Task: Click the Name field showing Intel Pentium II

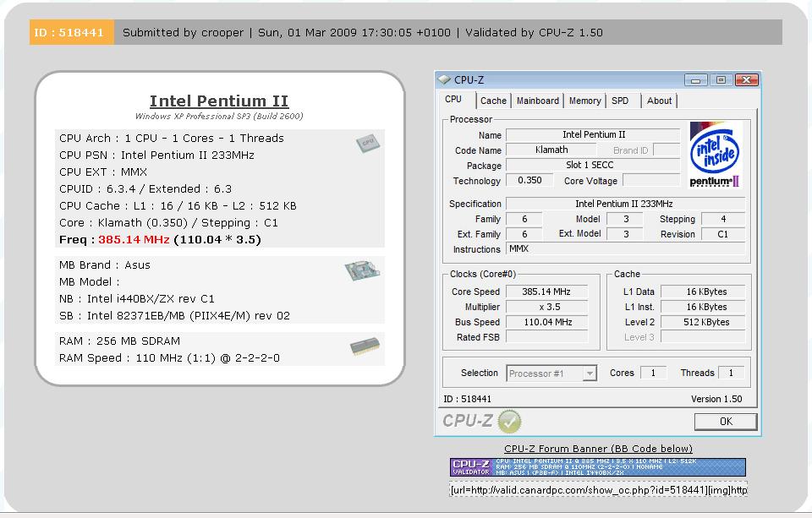Action: tap(593, 134)
